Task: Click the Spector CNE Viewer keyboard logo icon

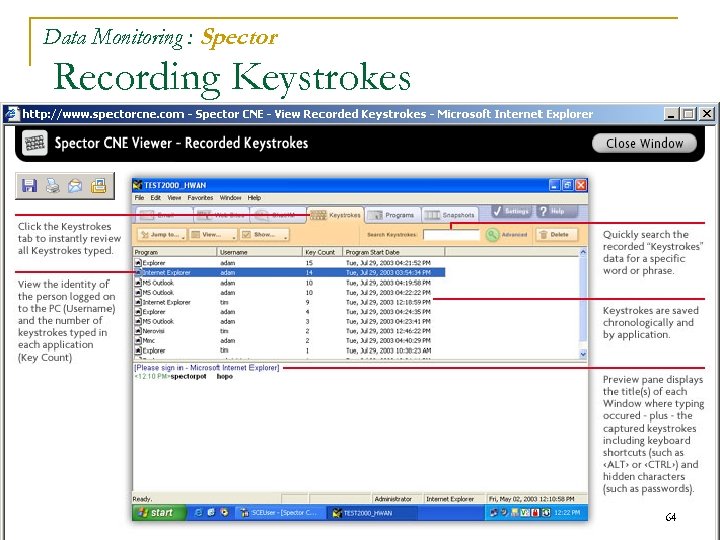Action: 34,143
